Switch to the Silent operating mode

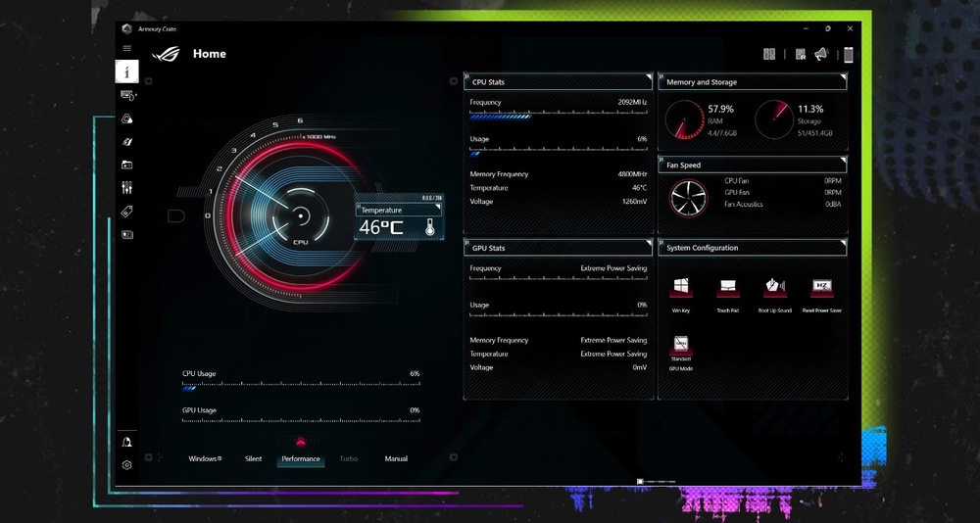pos(254,459)
